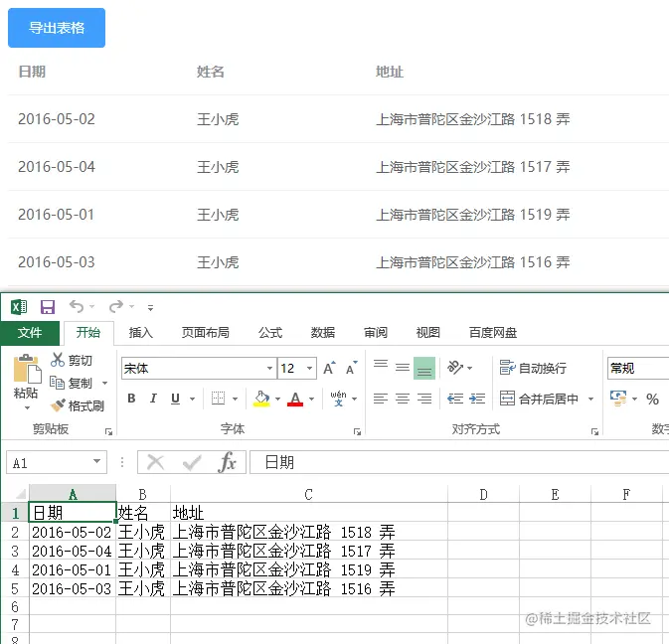Expand the merge options arrow beside 合并后居中

(x=590, y=399)
